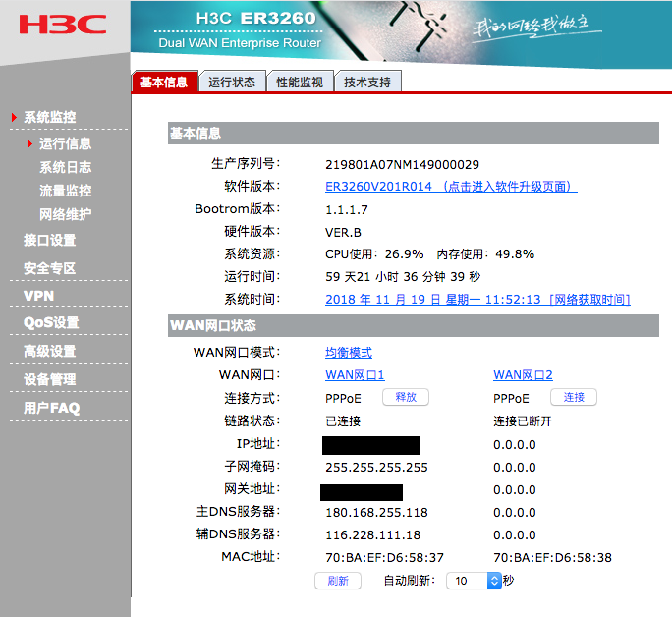Switch to the 基本信息 tab
The image size is (672, 617).
(165, 82)
